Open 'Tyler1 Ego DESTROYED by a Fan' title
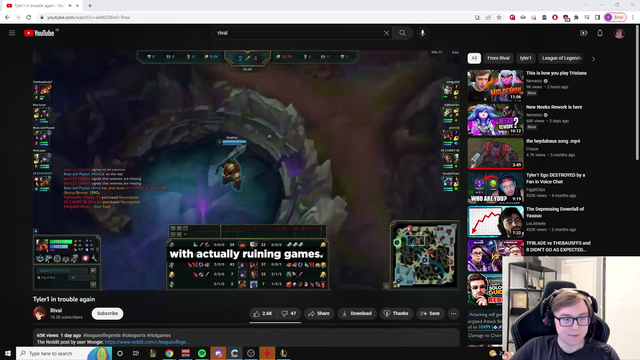Viewport: 640px width, 360px height. 556,178
